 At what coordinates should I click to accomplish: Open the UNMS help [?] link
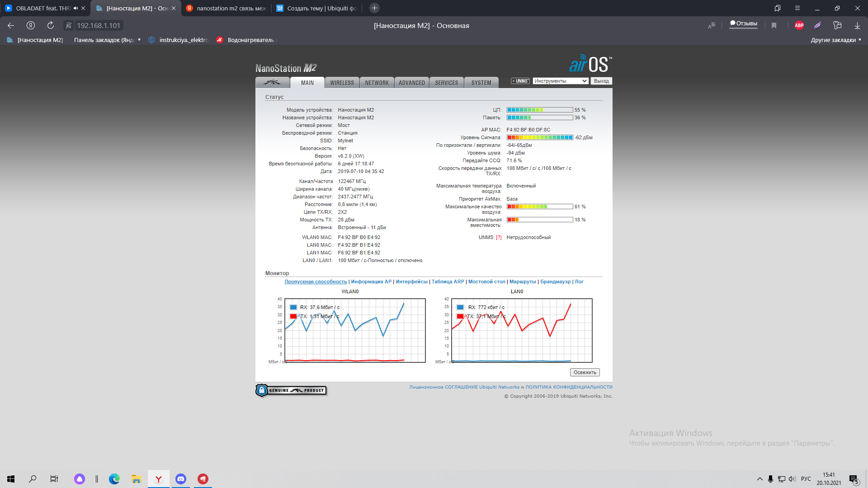pos(499,238)
